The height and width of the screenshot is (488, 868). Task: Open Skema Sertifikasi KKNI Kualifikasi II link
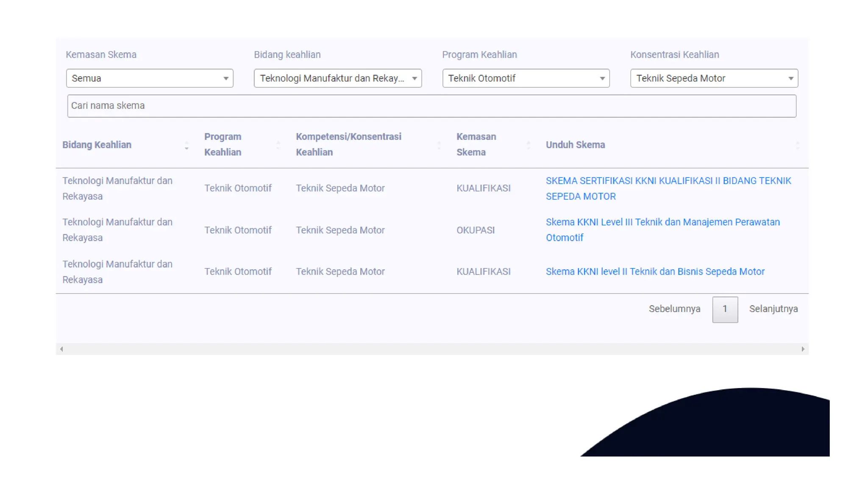pyautogui.click(x=668, y=188)
